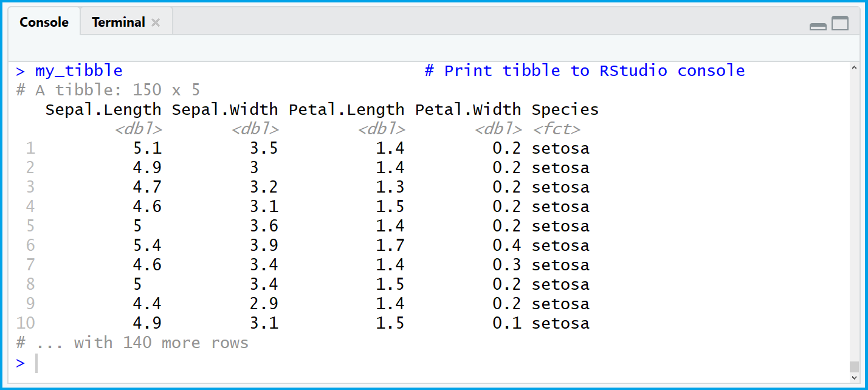Viewport: 868px width, 390px height.
Task: Click Sepal.Length value 4.4 in row 9
Action: pyautogui.click(x=147, y=304)
